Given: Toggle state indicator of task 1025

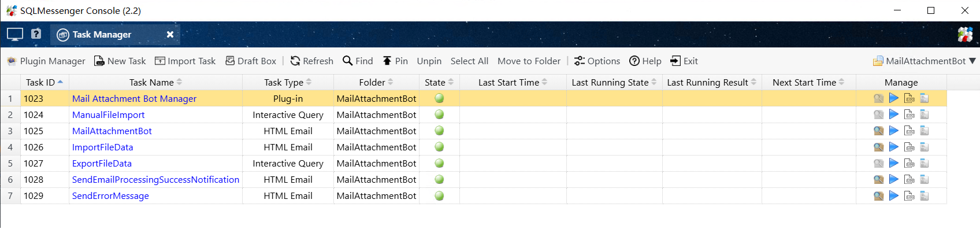Looking at the screenshot, I should 439,131.
